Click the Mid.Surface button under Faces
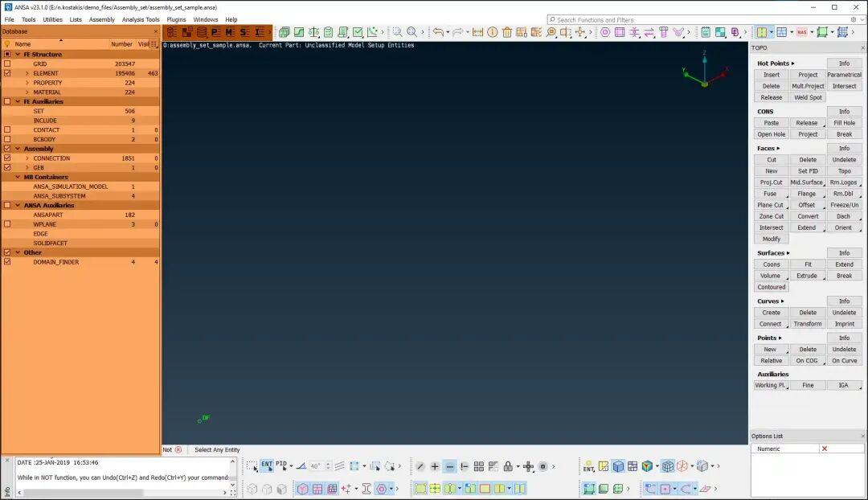The width and height of the screenshot is (868, 500). pyautogui.click(x=806, y=182)
